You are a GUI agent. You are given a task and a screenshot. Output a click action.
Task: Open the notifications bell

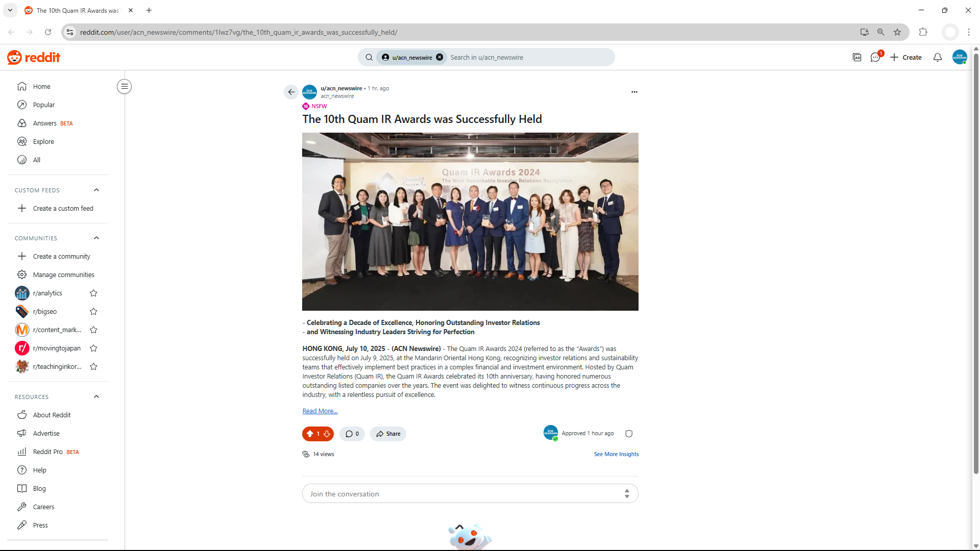coord(937,57)
